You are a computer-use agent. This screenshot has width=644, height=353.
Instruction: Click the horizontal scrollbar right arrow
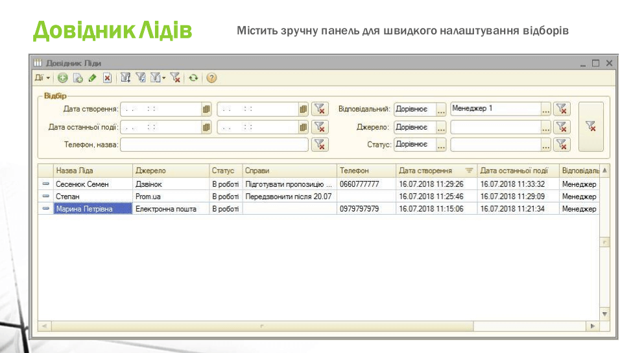(591, 326)
